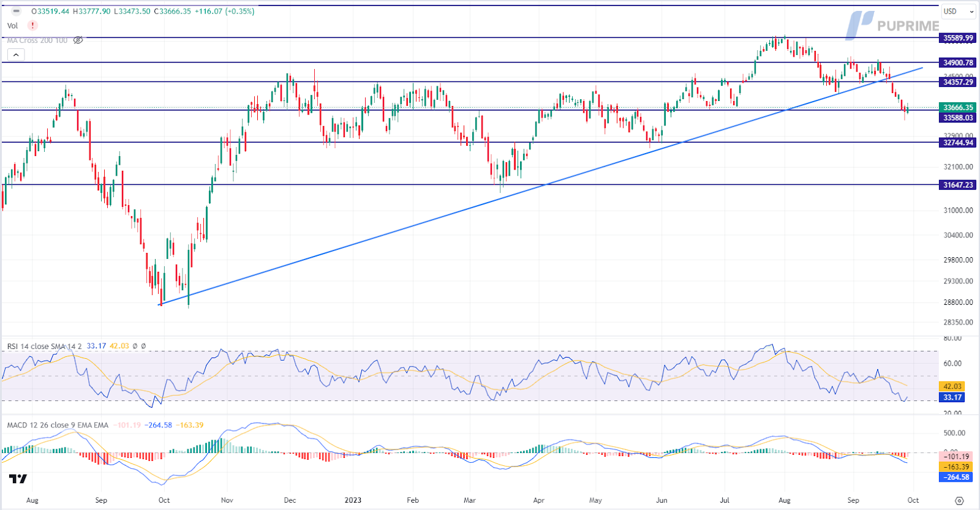The width and height of the screenshot is (980, 510).
Task: Click the 2023 label on the time axis
Action: coord(353,500)
